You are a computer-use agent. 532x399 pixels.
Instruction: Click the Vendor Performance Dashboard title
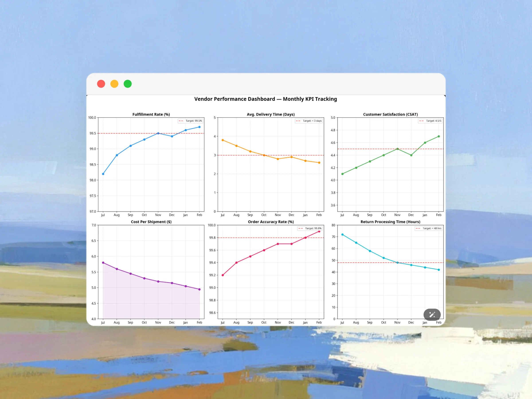266,99
